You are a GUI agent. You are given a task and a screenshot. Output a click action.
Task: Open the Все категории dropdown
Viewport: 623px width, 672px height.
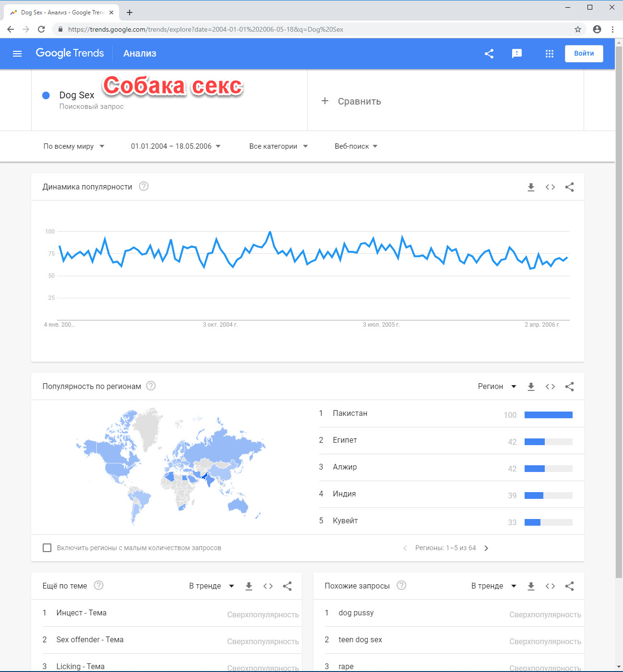click(x=278, y=146)
